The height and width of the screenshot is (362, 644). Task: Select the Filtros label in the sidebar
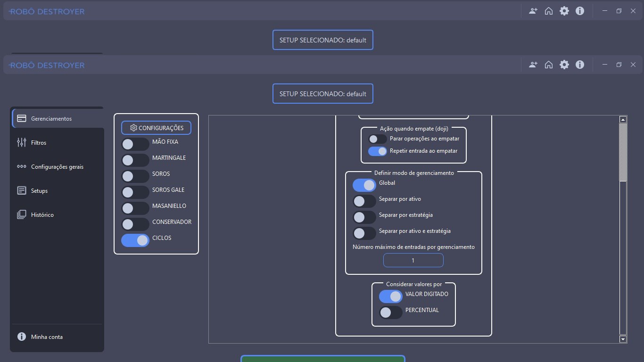39,142
